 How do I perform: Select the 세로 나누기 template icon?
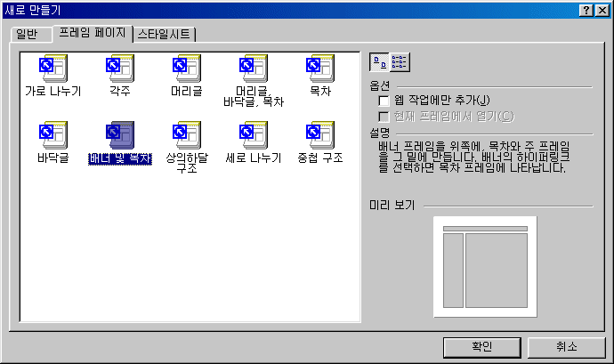(254, 135)
